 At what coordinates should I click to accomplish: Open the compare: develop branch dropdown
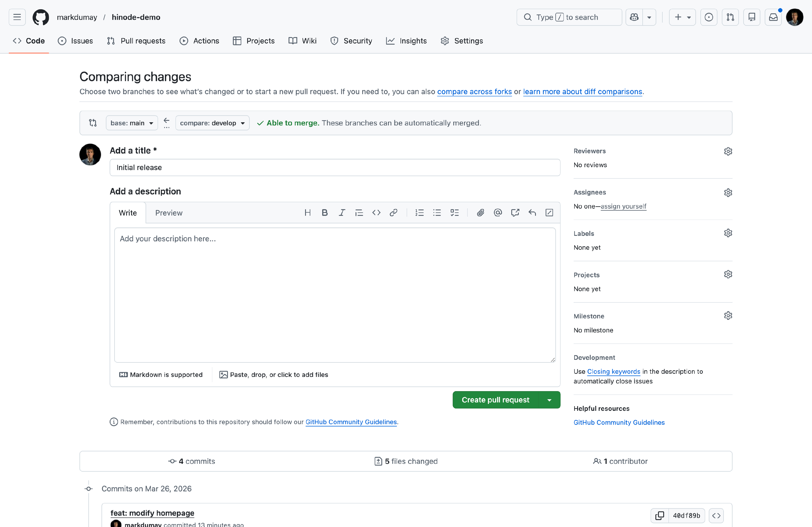pyautogui.click(x=212, y=123)
